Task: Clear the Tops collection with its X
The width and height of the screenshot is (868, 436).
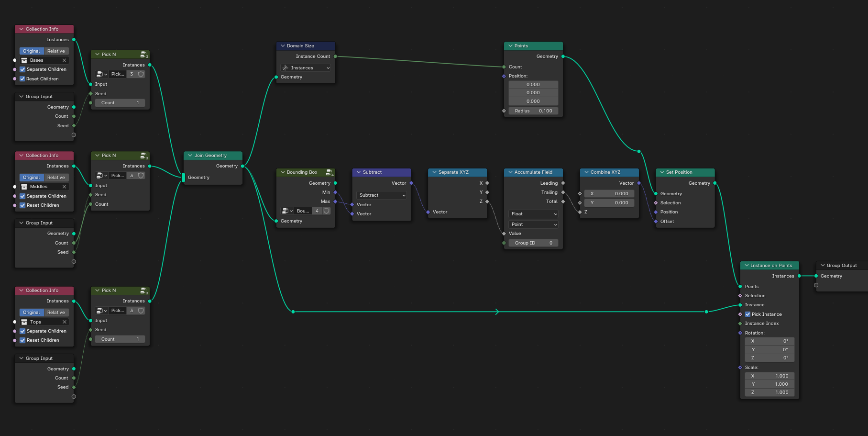Action: click(x=64, y=322)
